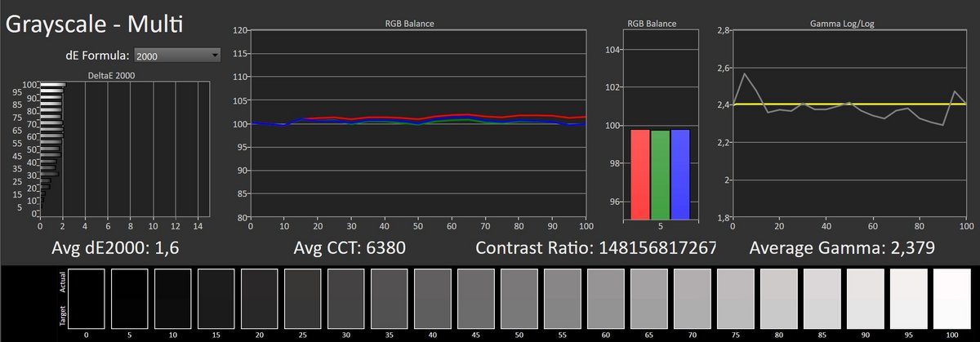Click the green bar in RGB Balance
The image size is (980, 342).
pyautogui.click(x=661, y=174)
